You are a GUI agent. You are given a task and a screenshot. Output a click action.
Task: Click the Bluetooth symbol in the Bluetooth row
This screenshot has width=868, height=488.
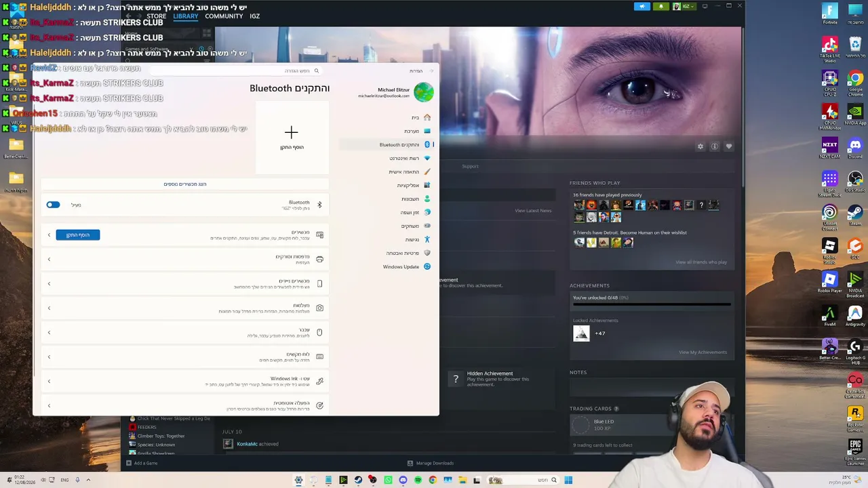coord(319,205)
